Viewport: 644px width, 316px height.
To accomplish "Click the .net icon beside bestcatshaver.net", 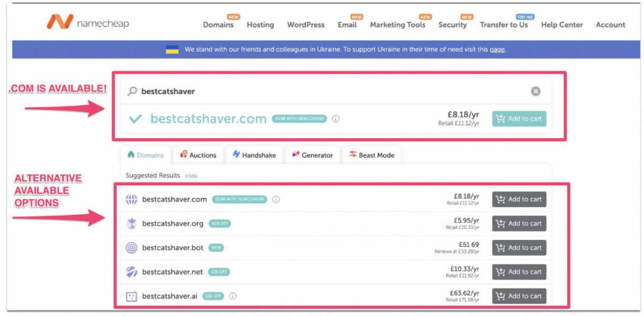I will [x=131, y=271].
